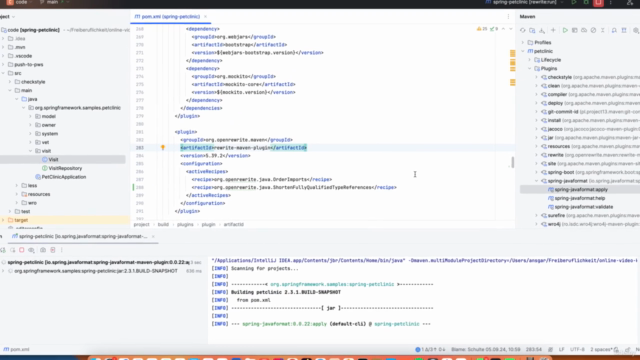Click Reload All Maven Projects icon
Image resolution: width=640 pixels, height=360 pixels.
pos(522,31)
